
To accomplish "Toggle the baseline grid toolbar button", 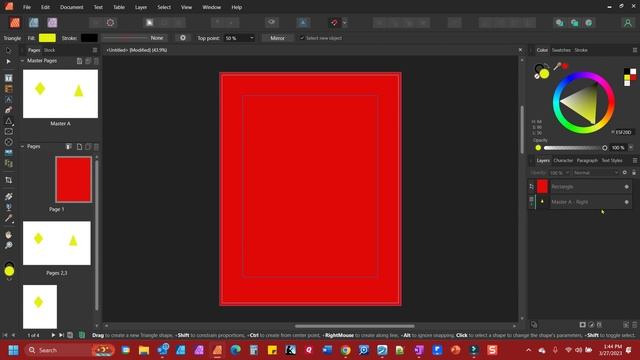I will pos(303,22).
